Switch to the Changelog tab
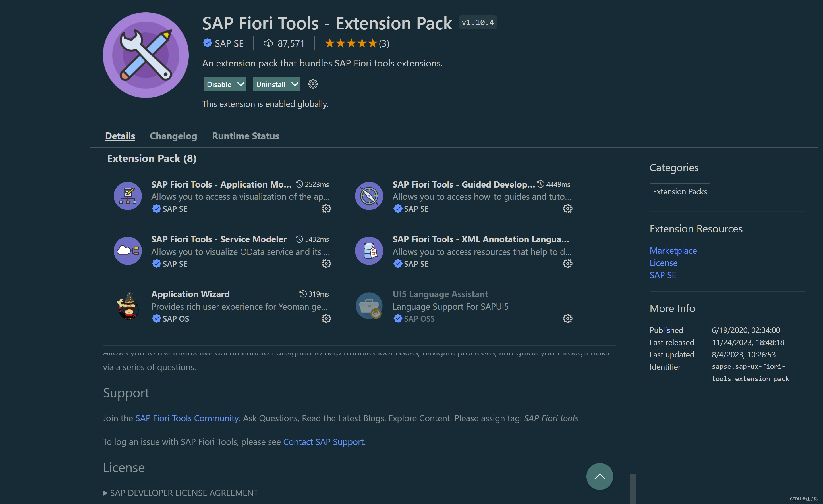 coord(173,136)
